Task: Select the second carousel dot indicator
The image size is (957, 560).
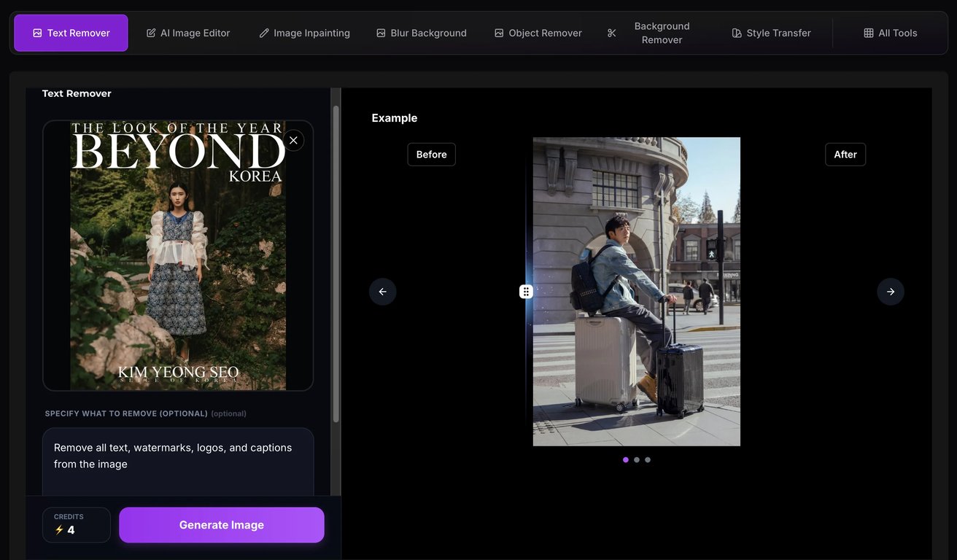Action: (x=637, y=460)
